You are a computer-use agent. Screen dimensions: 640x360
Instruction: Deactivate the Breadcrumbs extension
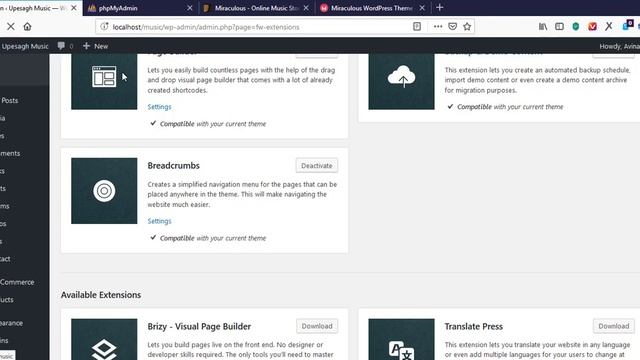point(317,166)
